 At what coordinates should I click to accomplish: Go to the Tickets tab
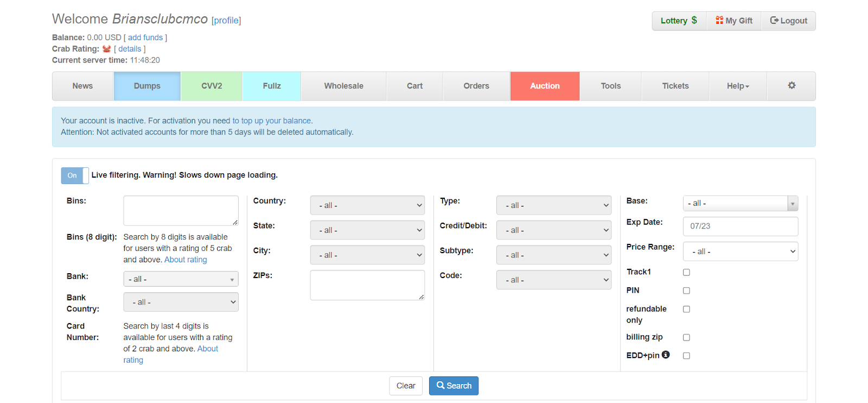[675, 86]
